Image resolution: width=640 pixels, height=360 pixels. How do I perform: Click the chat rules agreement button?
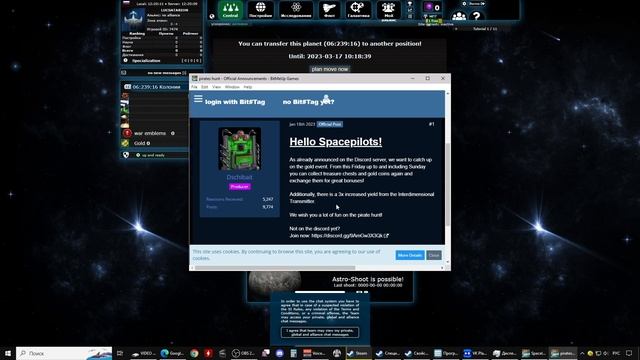tap(320, 332)
